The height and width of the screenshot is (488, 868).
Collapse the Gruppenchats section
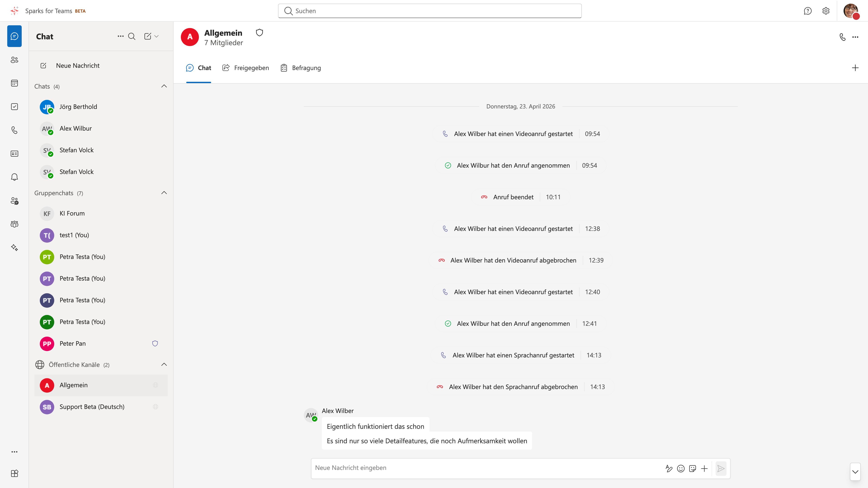pos(164,193)
